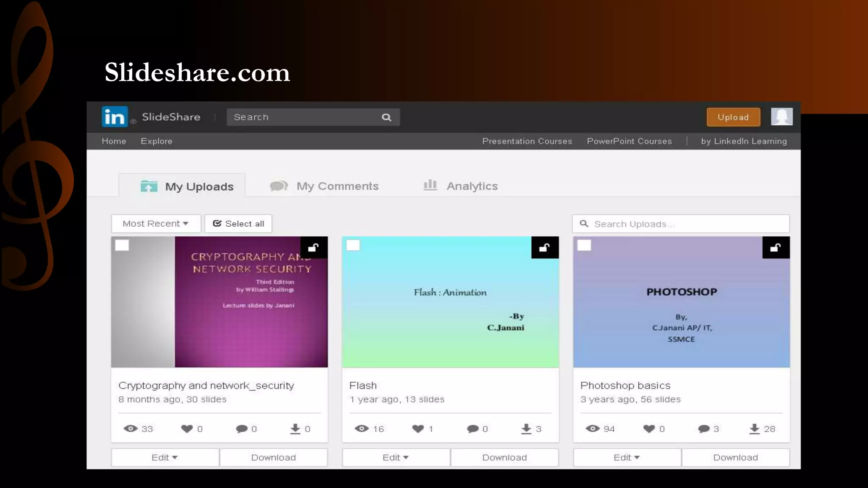The width and height of the screenshot is (868, 488).
Task: Open by LinkedIn Learning link
Action: 744,141
